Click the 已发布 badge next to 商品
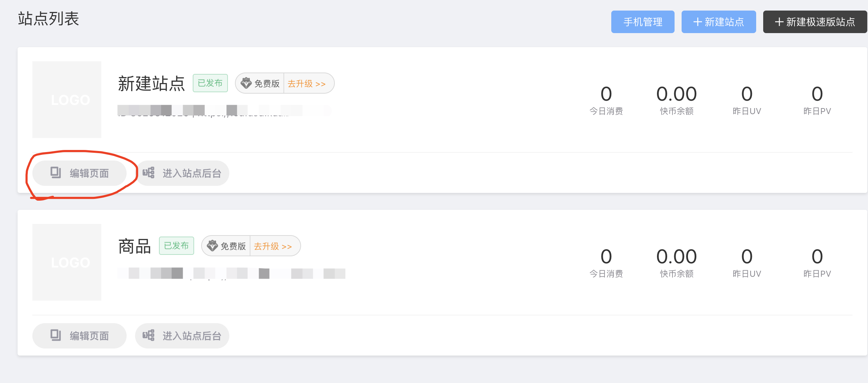 click(x=177, y=246)
